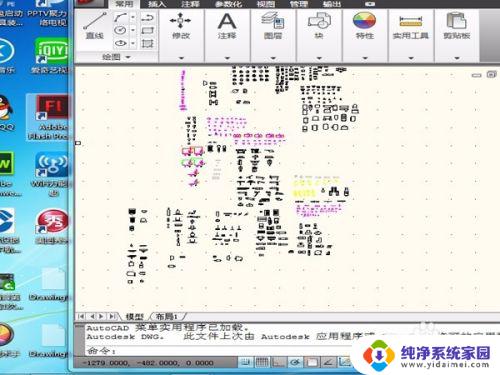Expand the 实用工具 panel arrow
The height and width of the screenshot is (375, 500).
(411, 58)
